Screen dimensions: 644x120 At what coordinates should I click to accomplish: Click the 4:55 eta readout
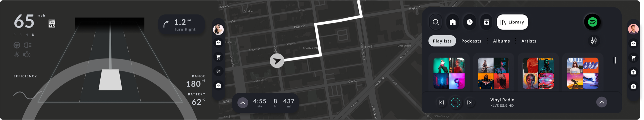260,103
